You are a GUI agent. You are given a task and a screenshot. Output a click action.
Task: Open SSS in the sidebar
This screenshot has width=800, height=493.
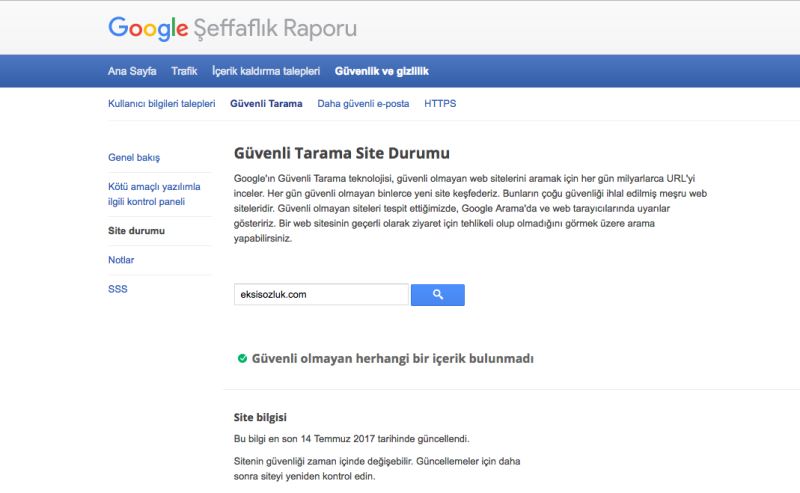pyautogui.click(x=118, y=289)
